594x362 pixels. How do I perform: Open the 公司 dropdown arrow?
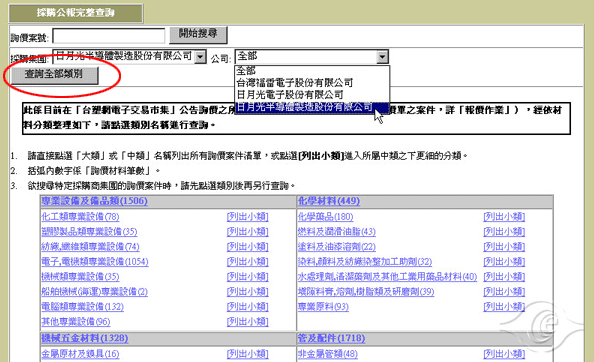[382, 57]
